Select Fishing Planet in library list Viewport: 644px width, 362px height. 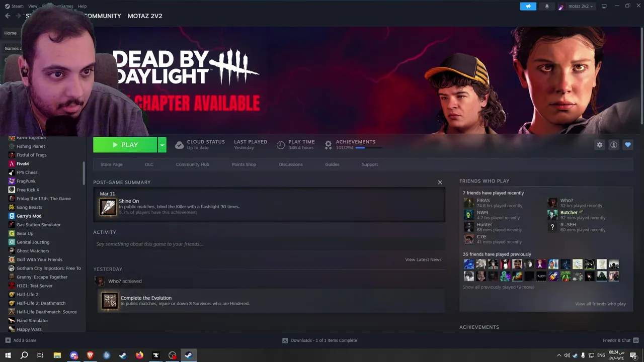pyautogui.click(x=31, y=146)
